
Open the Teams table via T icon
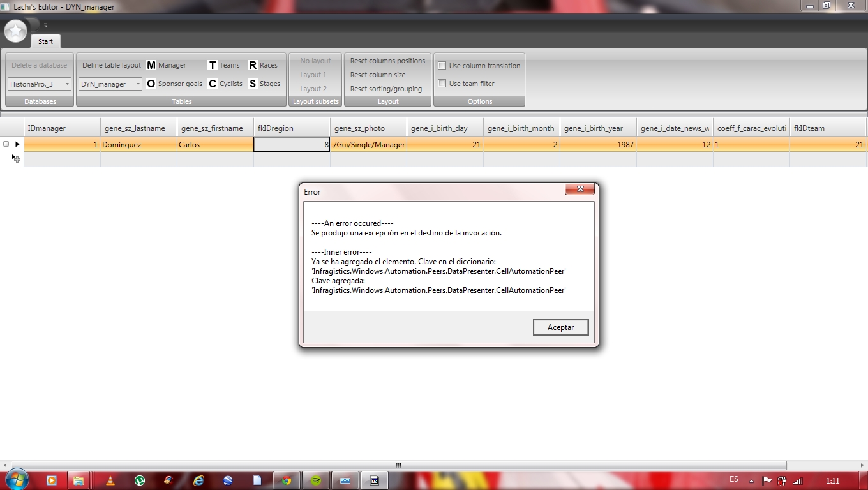coord(213,65)
